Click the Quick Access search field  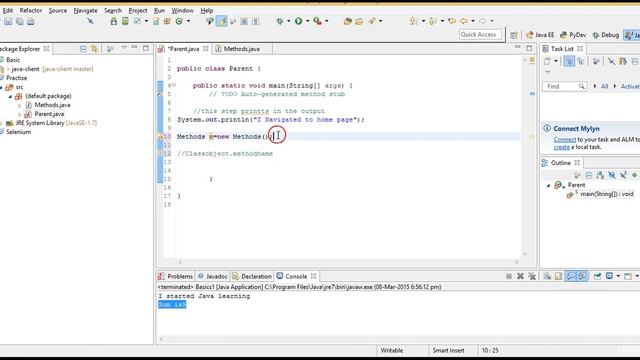[x=480, y=35]
